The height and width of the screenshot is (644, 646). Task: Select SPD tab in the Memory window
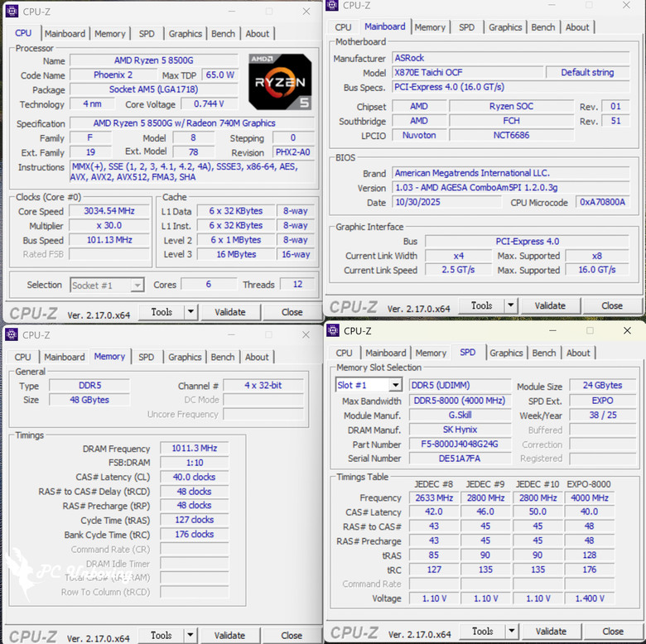147,357
